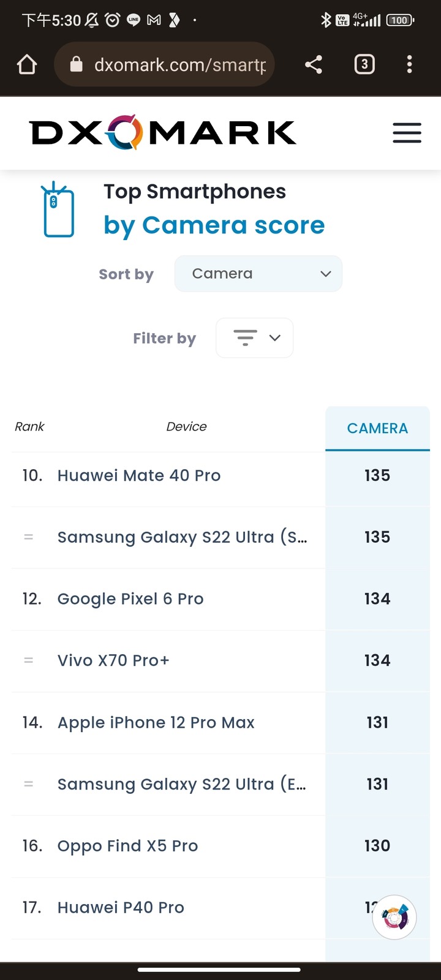
Task: Tap the share icon in browser toolbar
Action: 314,64
